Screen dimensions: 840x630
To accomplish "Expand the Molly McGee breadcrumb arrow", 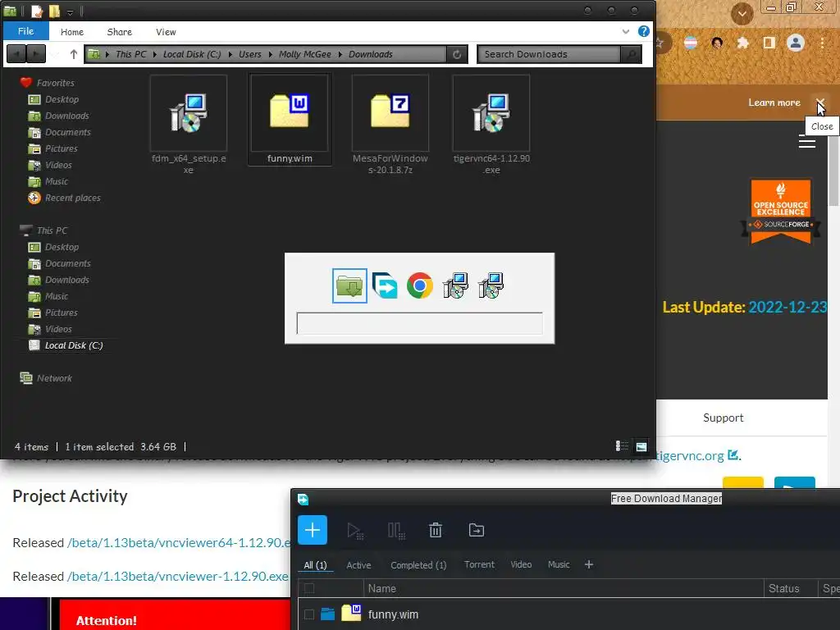I will point(340,54).
